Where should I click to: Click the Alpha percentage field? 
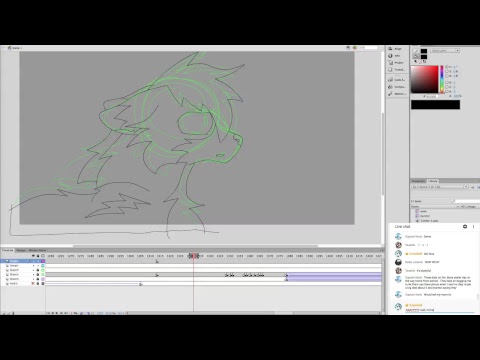[x=456, y=96]
